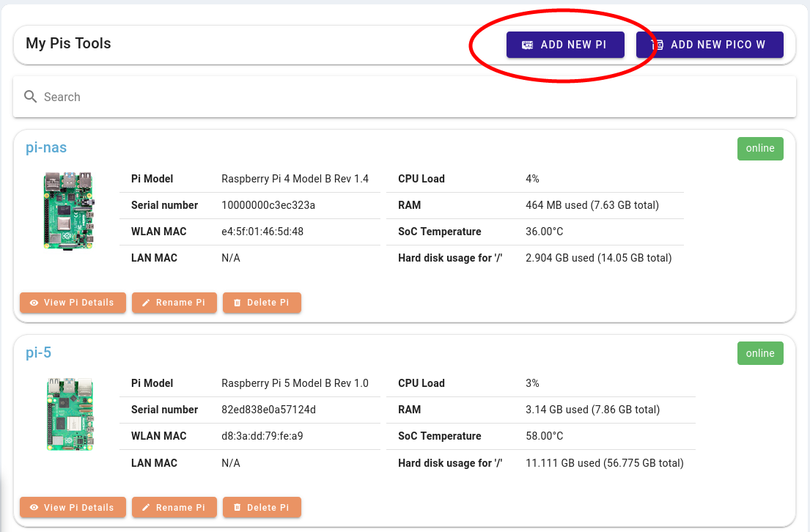Image resolution: width=810 pixels, height=532 pixels.
Task: Click the trash icon for pi-nas
Action: tap(237, 303)
